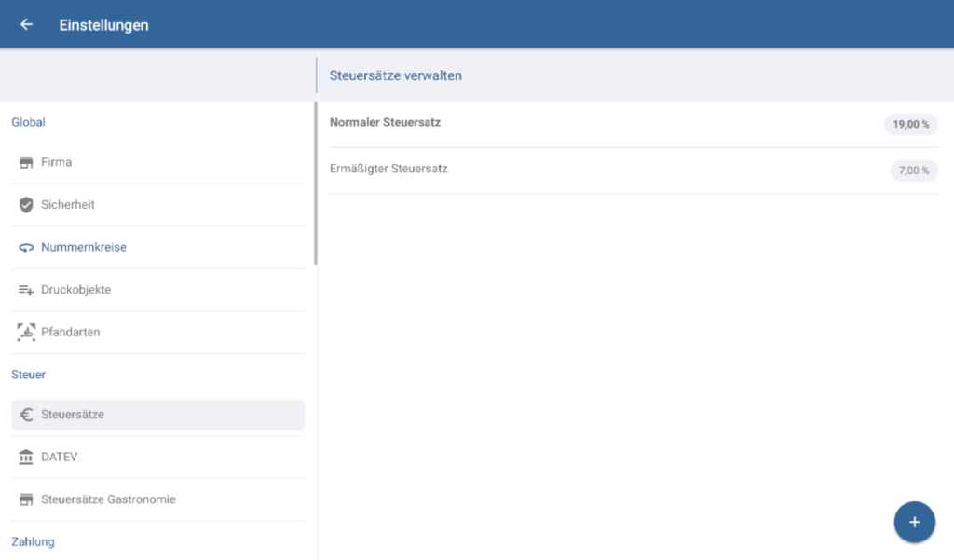Click the Pfandarten icon

point(26,332)
